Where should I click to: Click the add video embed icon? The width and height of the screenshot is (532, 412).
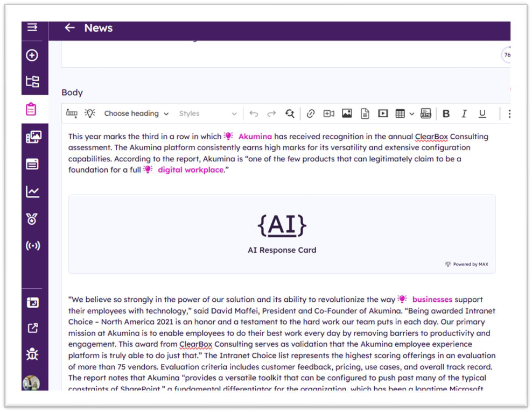329,113
